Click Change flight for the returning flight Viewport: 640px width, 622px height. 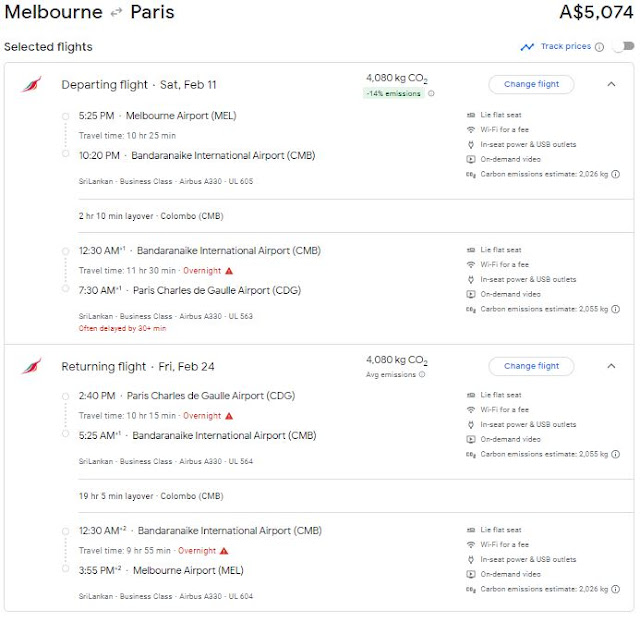(x=531, y=366)
